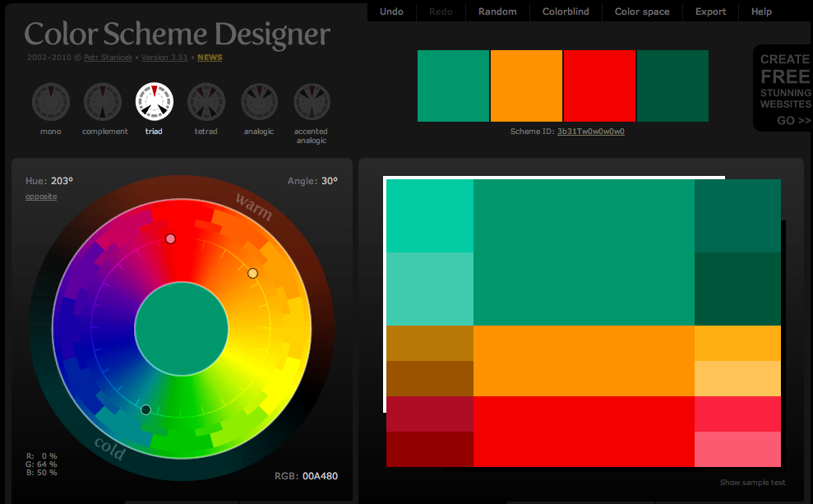Click the dark maroon variant in preview
The width and height of the screenshot is (813, 504).
point(430,449)
